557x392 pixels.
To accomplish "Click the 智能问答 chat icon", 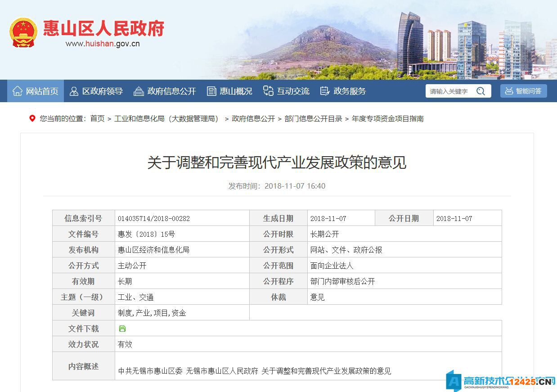I will coord(510,91).
